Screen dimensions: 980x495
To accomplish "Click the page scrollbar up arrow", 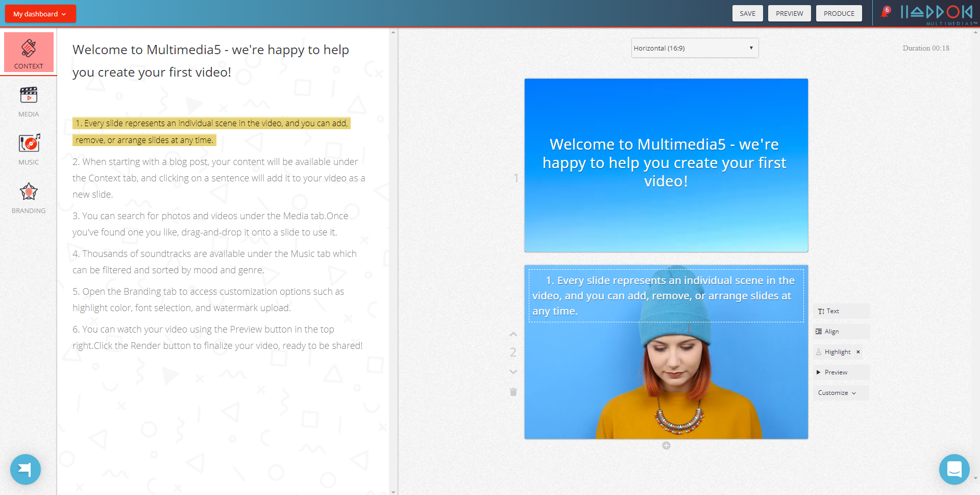I will point(976,32).
